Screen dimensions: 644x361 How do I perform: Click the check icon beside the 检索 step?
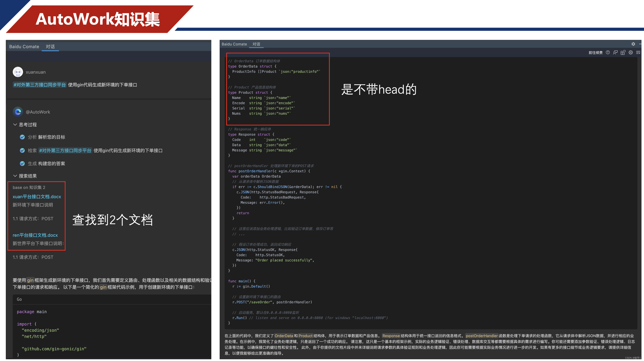pos(22,150)
